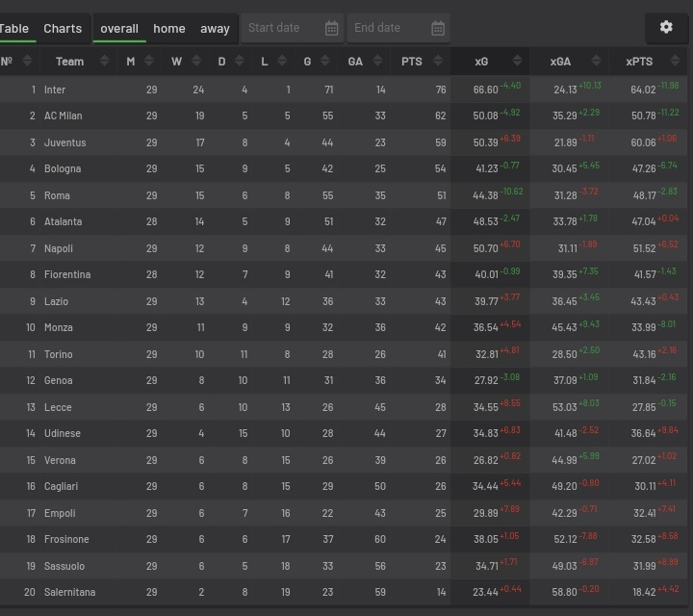Open the Roma team link
This screenshot has width=693, height=616.
click(x=57, y=195)
